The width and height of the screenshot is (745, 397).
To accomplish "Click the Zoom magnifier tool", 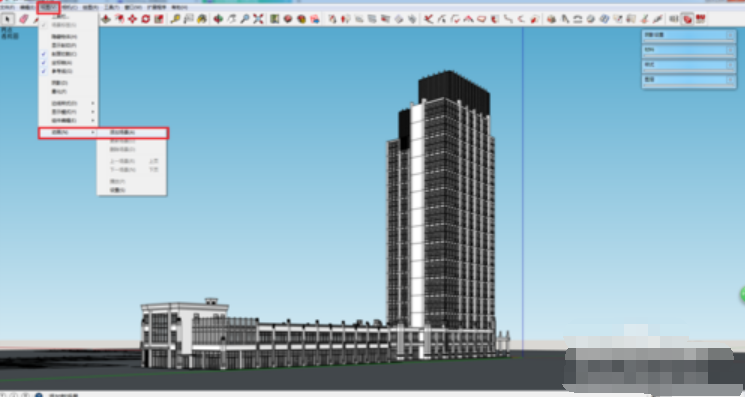I will point(245,19).
